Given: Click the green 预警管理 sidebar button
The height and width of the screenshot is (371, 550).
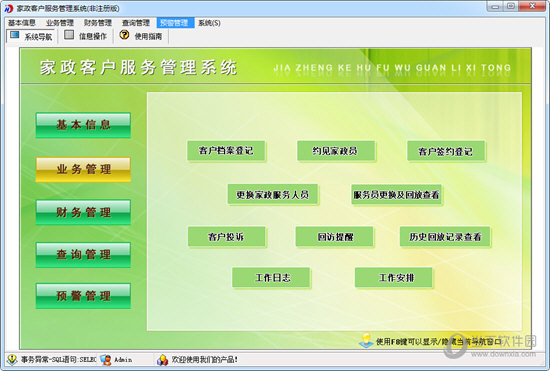Looking at the screenshot, I should pyautogui.click(x=83, y=296).
